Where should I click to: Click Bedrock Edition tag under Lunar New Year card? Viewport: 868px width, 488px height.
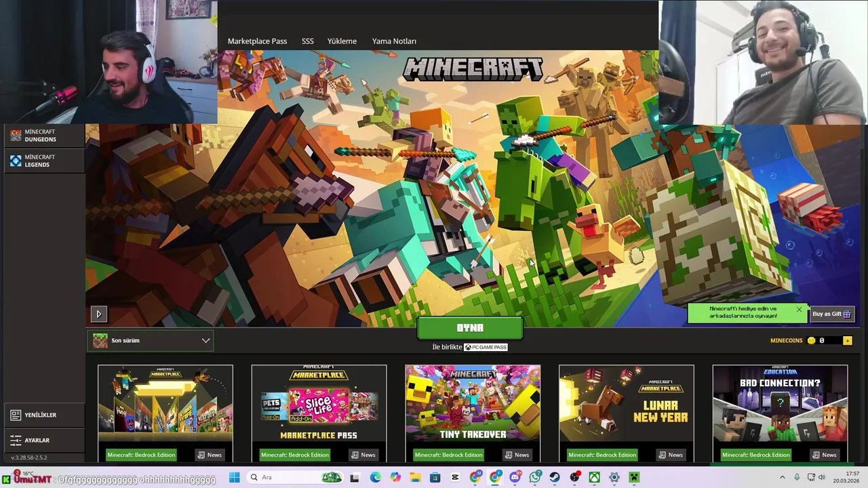tap(602, 455)
